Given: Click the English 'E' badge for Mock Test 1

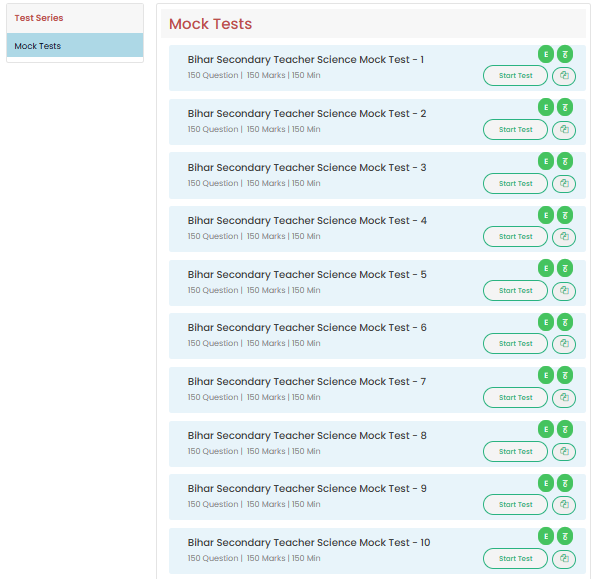Looking at the screenshot, I should [x=546, y=54].
